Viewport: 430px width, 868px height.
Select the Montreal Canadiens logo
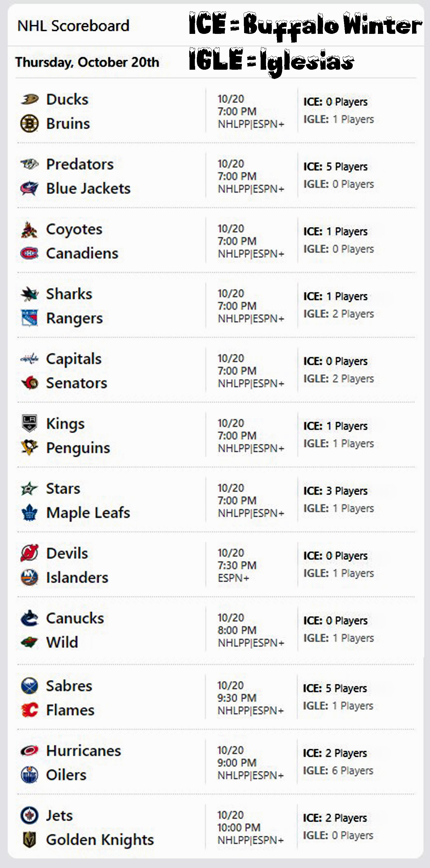(30, 253)
